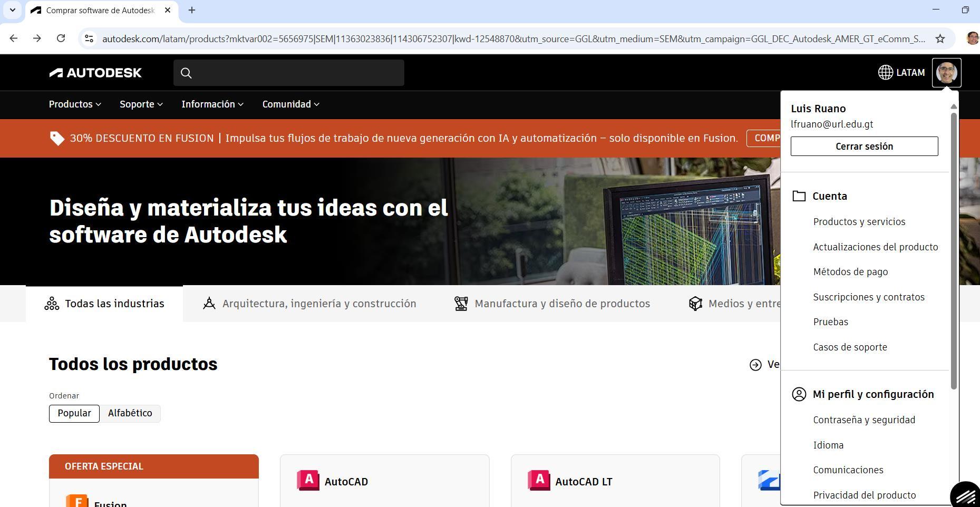980x507 pixels.
Task: Click the lfruano@url.edu.gt email text
Action: tap(832, 124)
